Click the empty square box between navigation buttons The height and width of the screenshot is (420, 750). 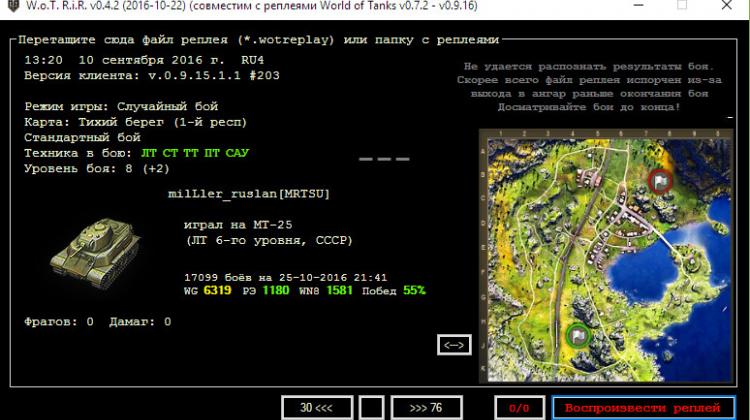pos(371,407)
